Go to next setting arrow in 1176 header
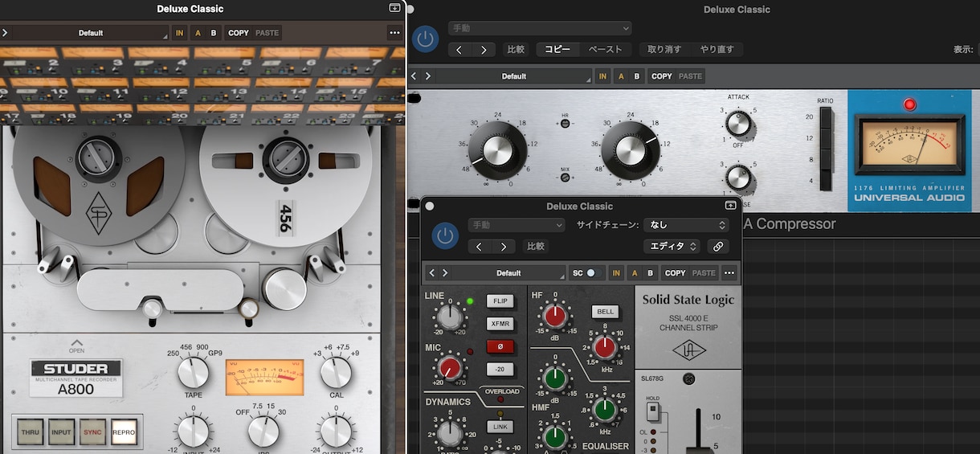This screenshot has width=980, height=454. 483,50
